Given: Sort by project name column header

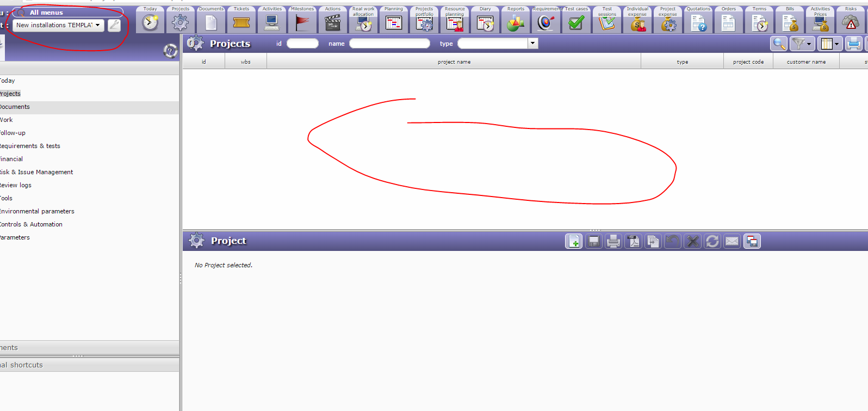Looking at the screenshot, I should (x=454, y=62).
